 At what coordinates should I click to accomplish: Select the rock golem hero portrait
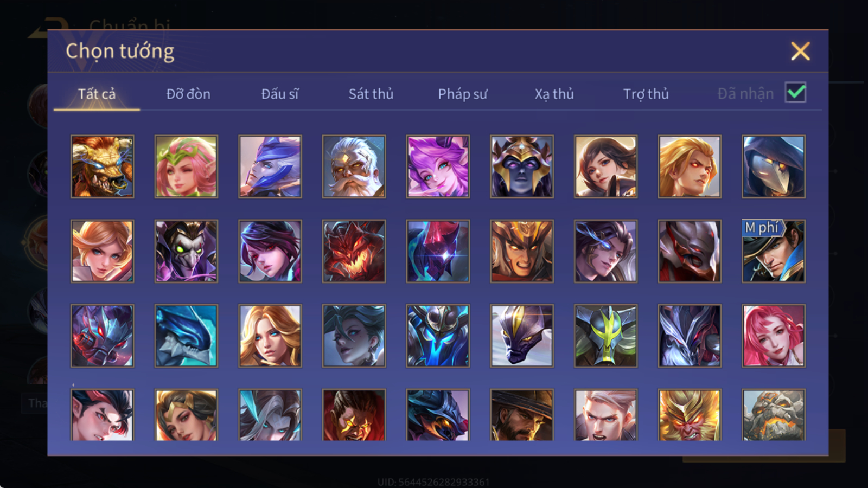pos(774,415)
